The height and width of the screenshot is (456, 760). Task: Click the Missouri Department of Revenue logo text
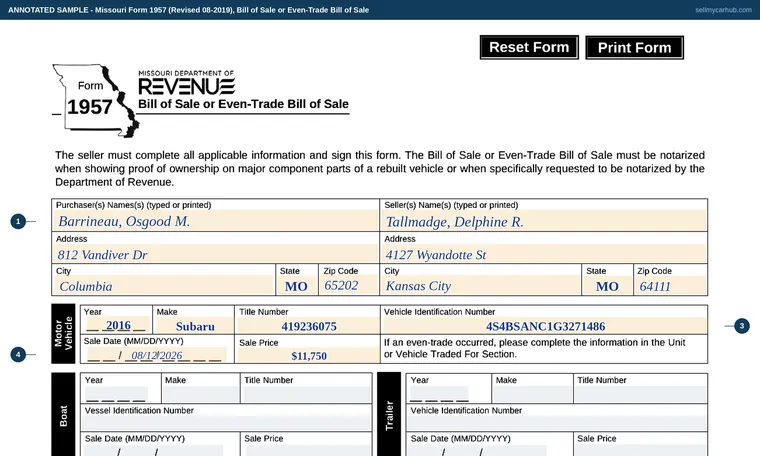187,83
